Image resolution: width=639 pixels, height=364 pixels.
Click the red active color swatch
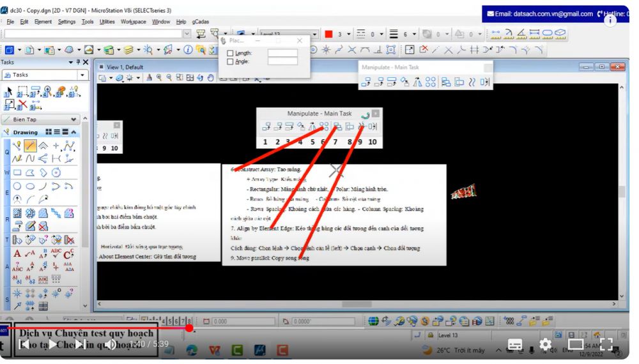pyautogui.click(x=328, y=34)
